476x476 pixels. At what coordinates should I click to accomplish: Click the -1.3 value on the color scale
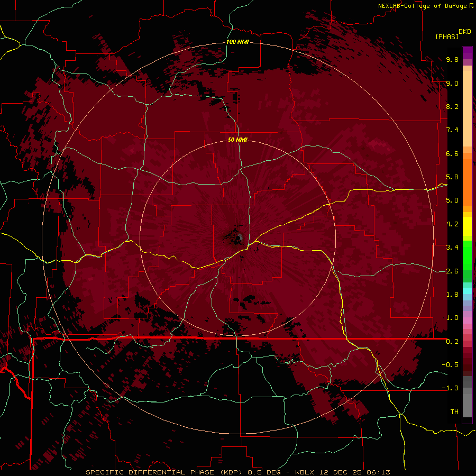coord(450,388)
